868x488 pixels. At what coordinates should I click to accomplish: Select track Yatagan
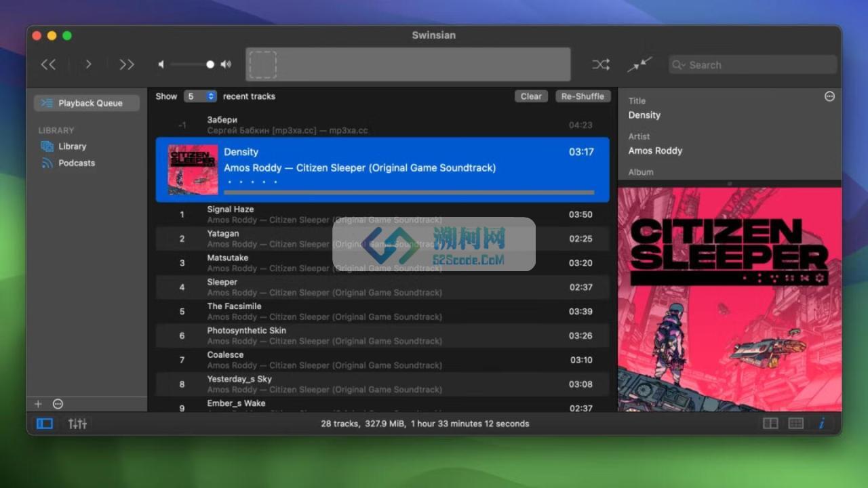(382, 239)
